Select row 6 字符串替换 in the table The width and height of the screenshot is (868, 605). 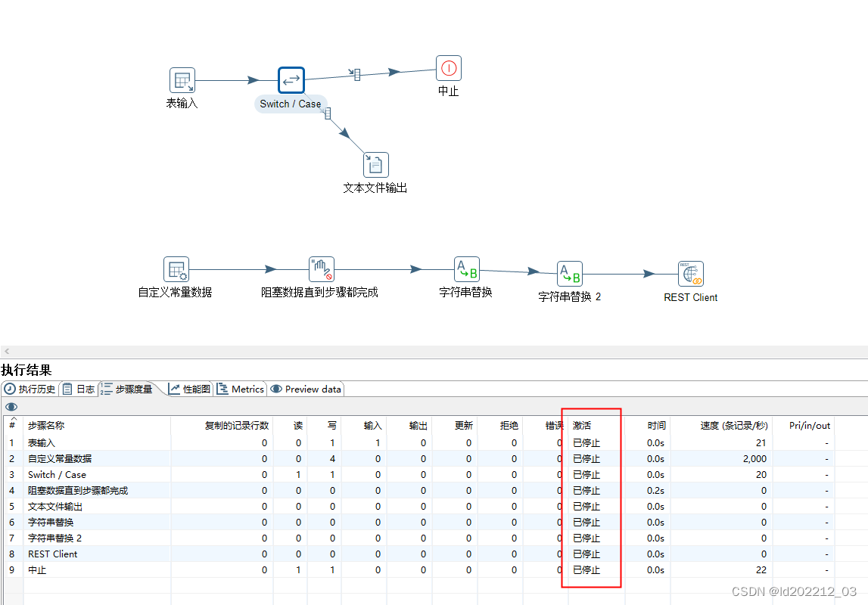point(418,523)
